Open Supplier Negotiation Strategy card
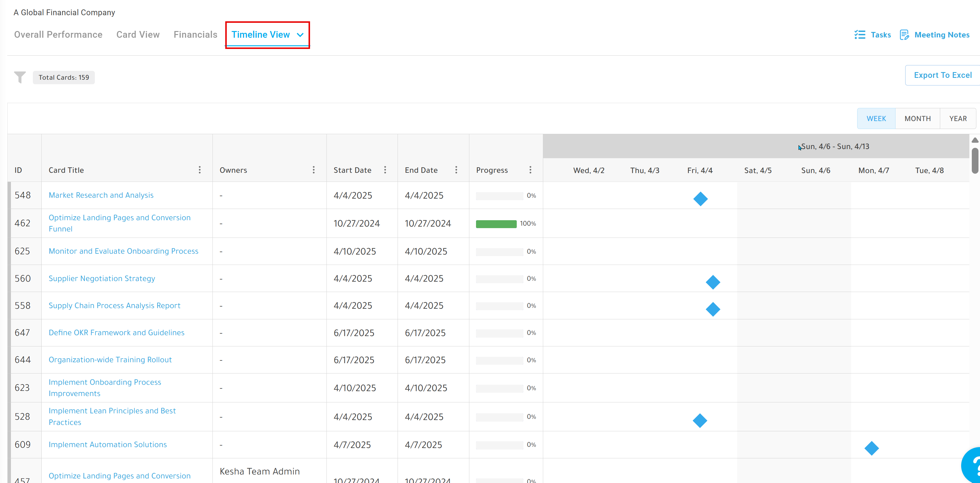Screen dimensions: 980x483 [x=102, y=278]
